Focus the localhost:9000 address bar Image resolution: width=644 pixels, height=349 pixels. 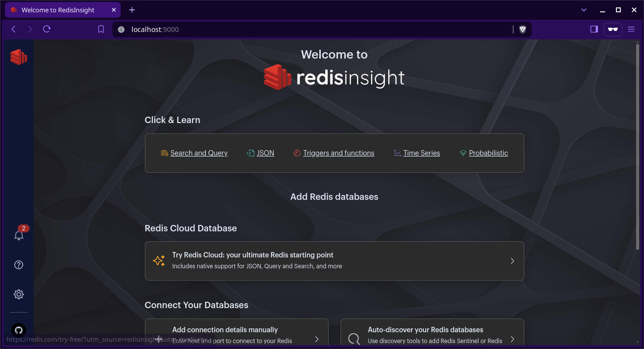(315, 30)
